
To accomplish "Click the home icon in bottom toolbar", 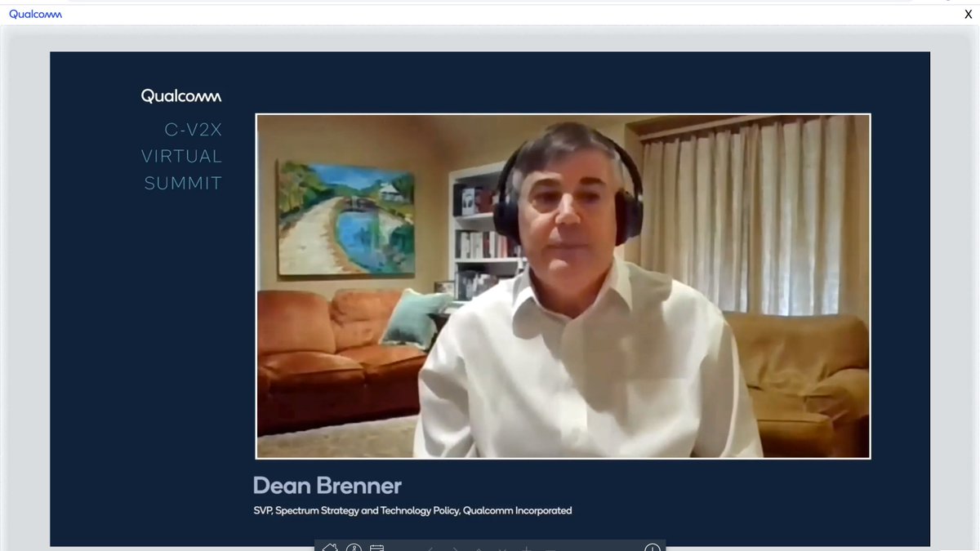I will tap(330, 548).
